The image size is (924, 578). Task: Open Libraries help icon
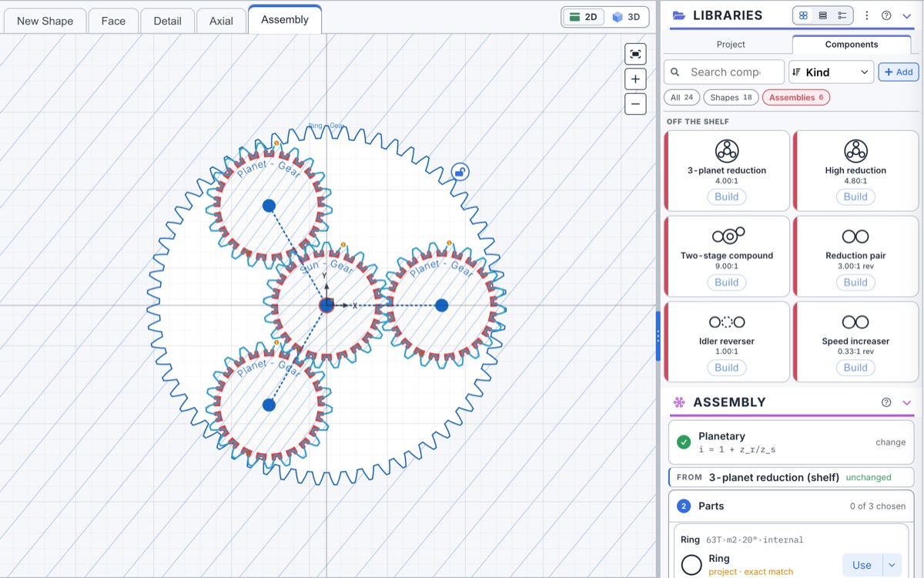[886, 15]
